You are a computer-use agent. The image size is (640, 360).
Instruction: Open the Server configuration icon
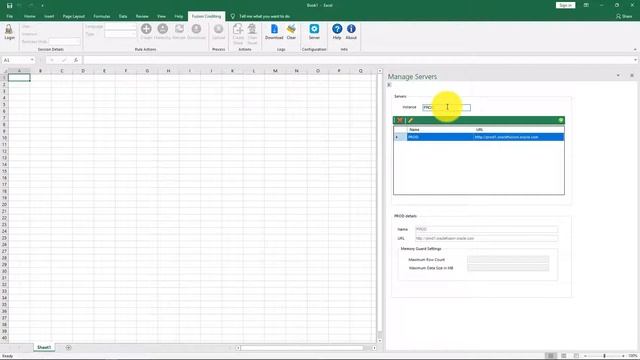click(314, 29)
